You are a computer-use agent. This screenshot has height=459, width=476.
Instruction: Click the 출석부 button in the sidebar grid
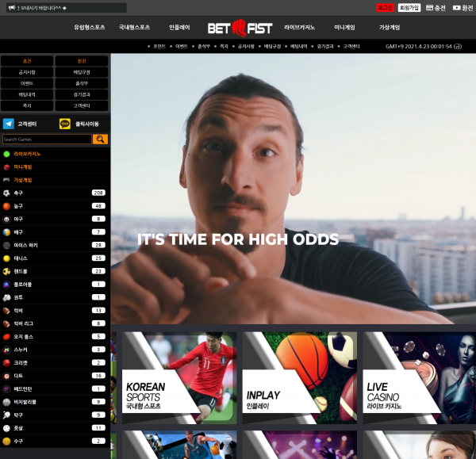(82, 83)
